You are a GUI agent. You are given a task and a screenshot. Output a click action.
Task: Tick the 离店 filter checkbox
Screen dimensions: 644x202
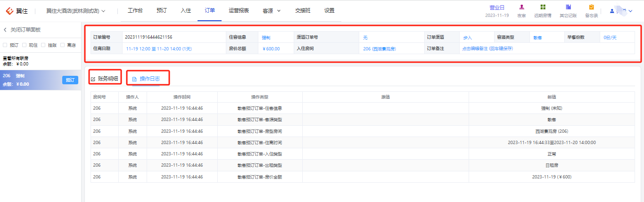tap(63, 45)
